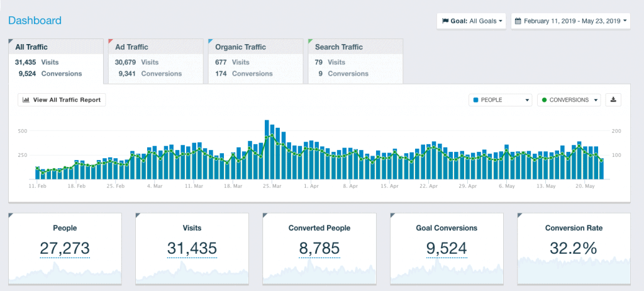The image size is (644, 291).
Task: Open the Search Traffic tab
Action: pyautogui.click(x=354, y=60)
